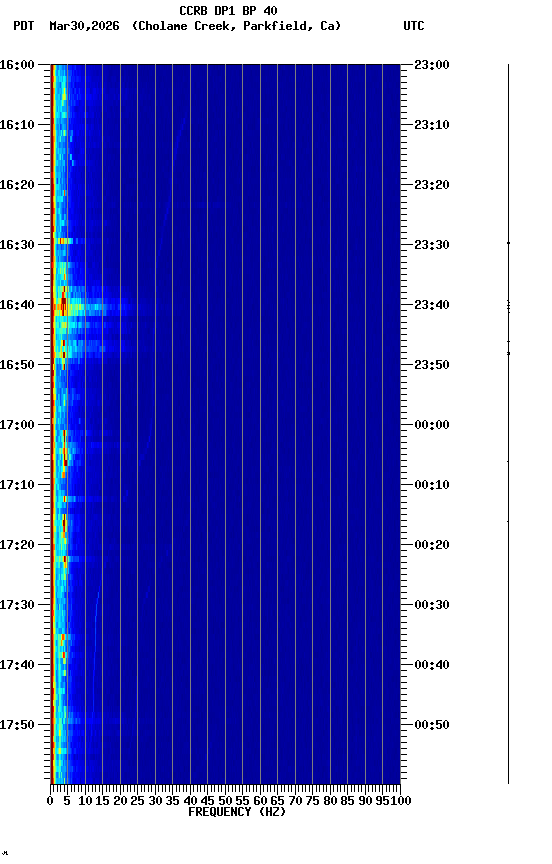Click the '23:40' UTC time label

(x=432, y=305)
